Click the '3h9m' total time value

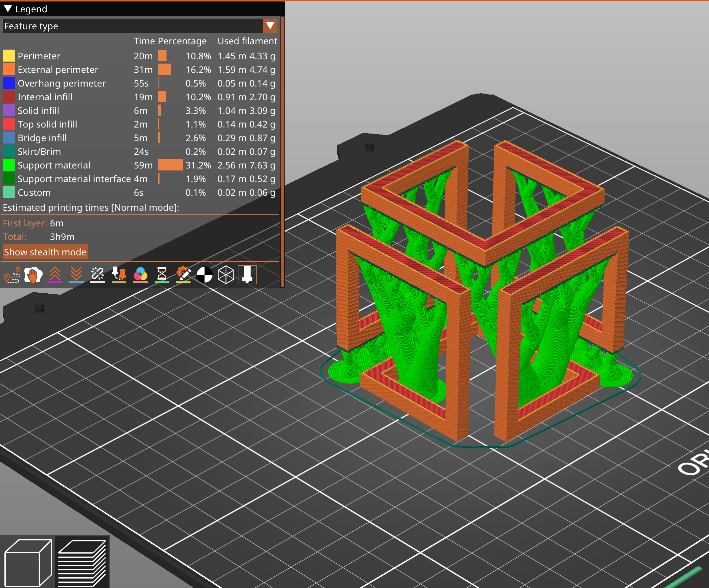click(x=62, y=237)
